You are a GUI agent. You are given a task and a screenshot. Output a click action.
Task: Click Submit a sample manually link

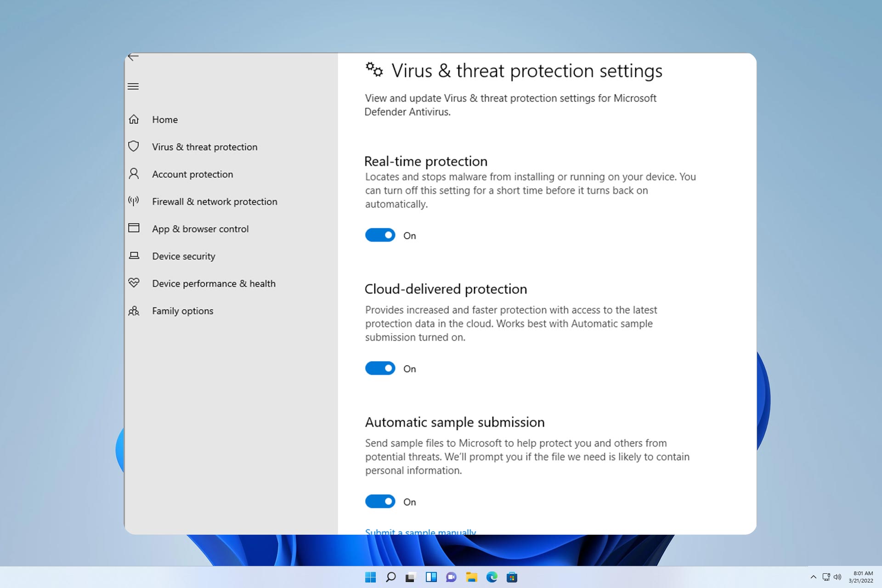tap(420, 531)
